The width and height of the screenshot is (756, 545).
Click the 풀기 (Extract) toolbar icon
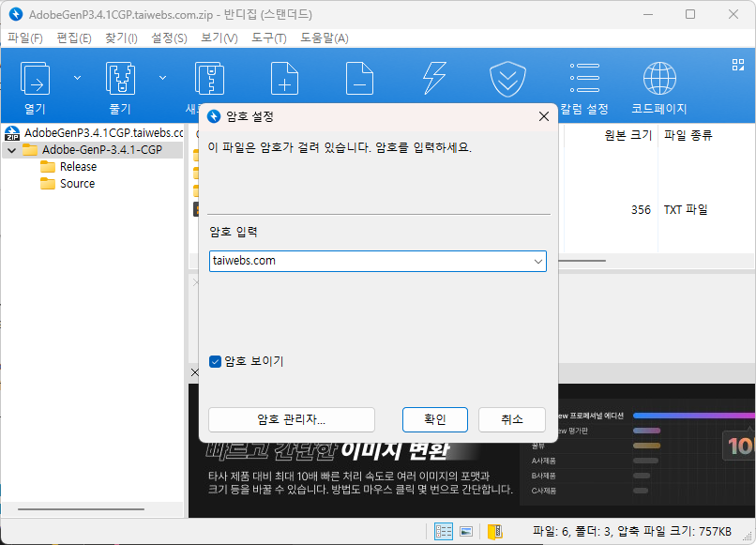(x=120, y=78)
